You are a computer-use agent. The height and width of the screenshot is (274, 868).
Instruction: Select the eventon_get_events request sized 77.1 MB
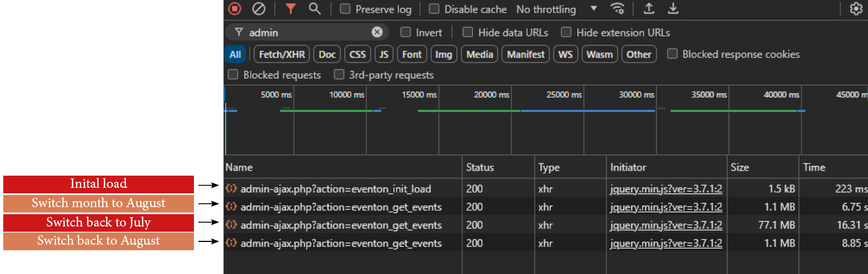coord(546,225)
